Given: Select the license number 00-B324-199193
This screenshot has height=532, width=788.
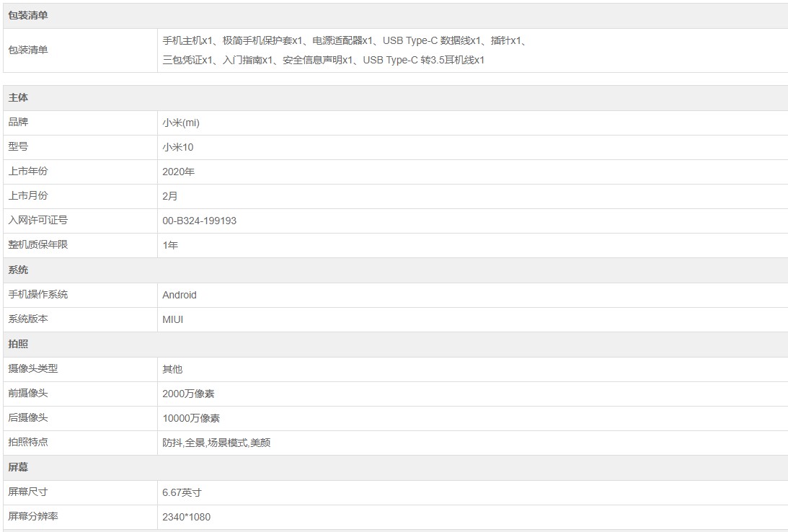Looking at the screenshot, I should coord(200,221).
